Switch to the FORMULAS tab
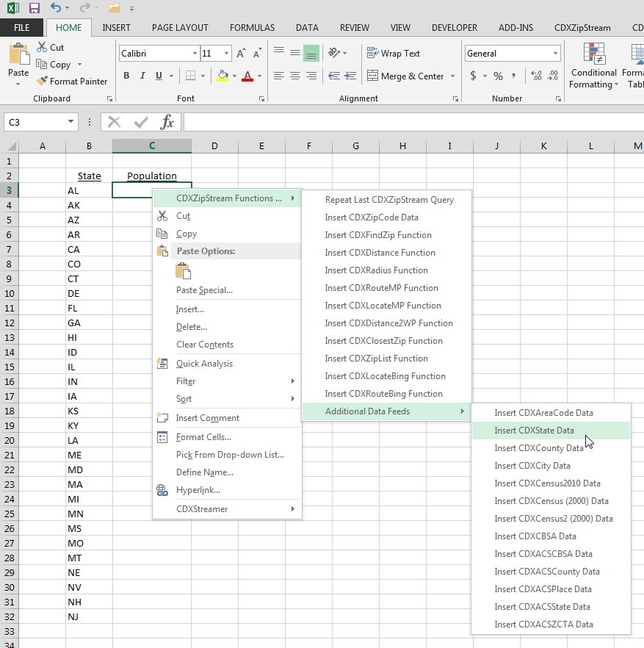This screenshot has height=648, width=644. [x=252, y=28]
